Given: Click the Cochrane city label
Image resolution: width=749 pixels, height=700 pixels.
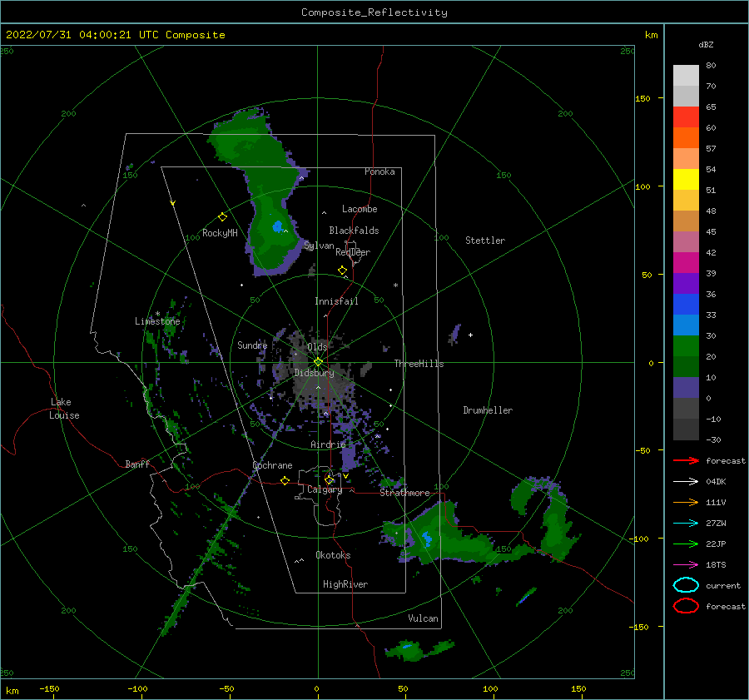Looking at the screenshot, I should click(272, 465).
